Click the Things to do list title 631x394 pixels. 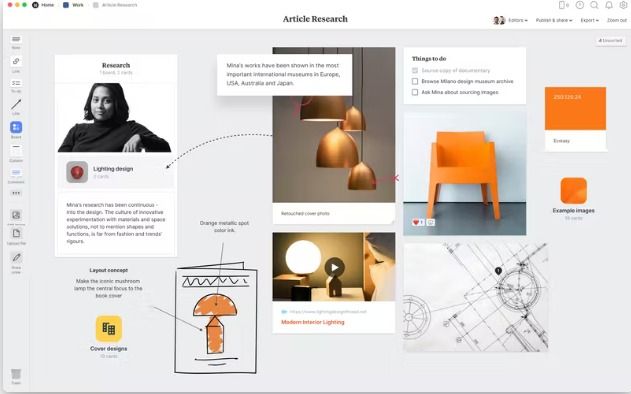(429, 59)
